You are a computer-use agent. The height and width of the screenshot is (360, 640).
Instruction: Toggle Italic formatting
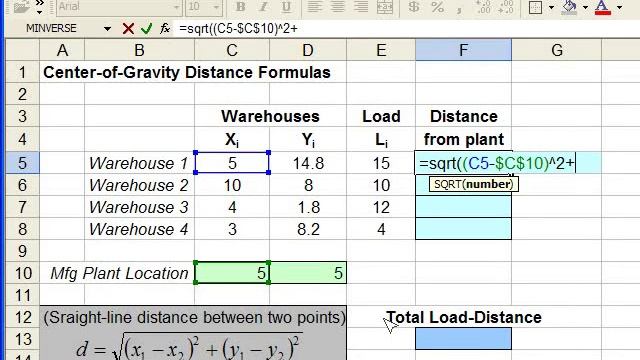click(x=264, y=7)
